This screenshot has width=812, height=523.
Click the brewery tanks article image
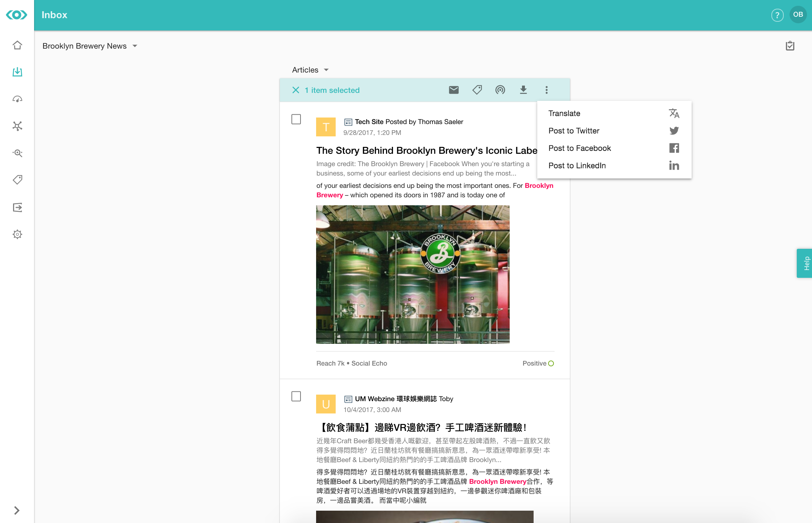click(x=413, y=275)
